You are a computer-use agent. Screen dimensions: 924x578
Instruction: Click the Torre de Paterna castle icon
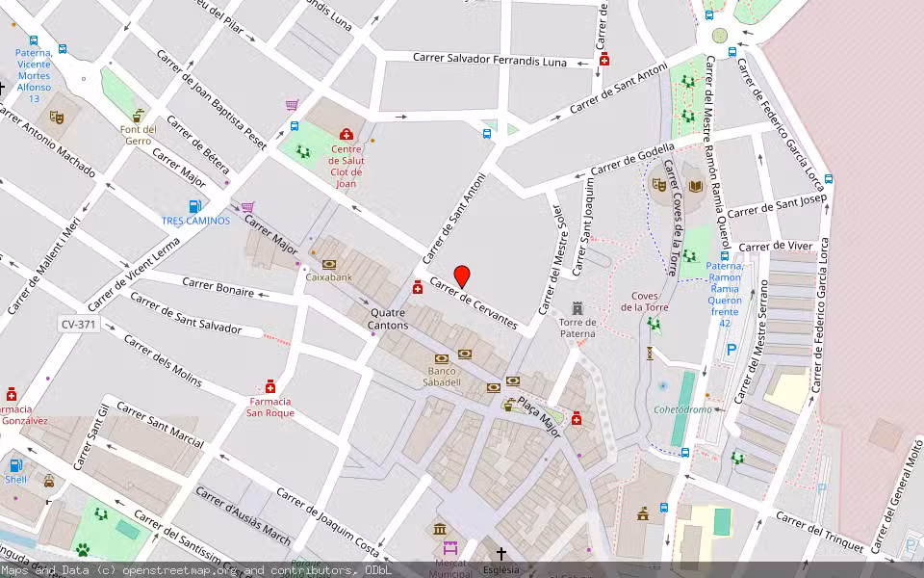(577, 308)
